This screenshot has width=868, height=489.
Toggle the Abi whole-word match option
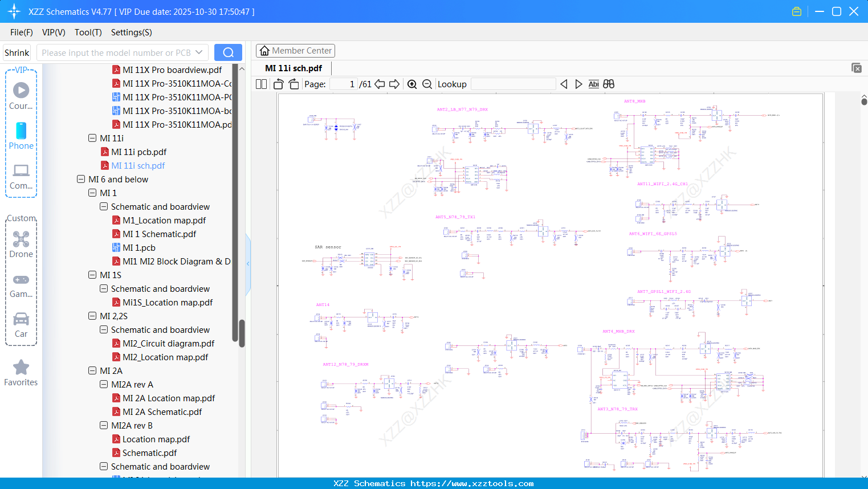click(593, 84)
